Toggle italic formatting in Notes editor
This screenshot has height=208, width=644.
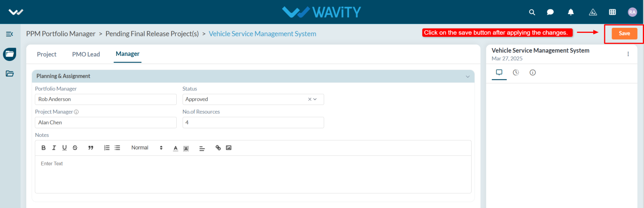pyautogui.click(x=54, y=148)
